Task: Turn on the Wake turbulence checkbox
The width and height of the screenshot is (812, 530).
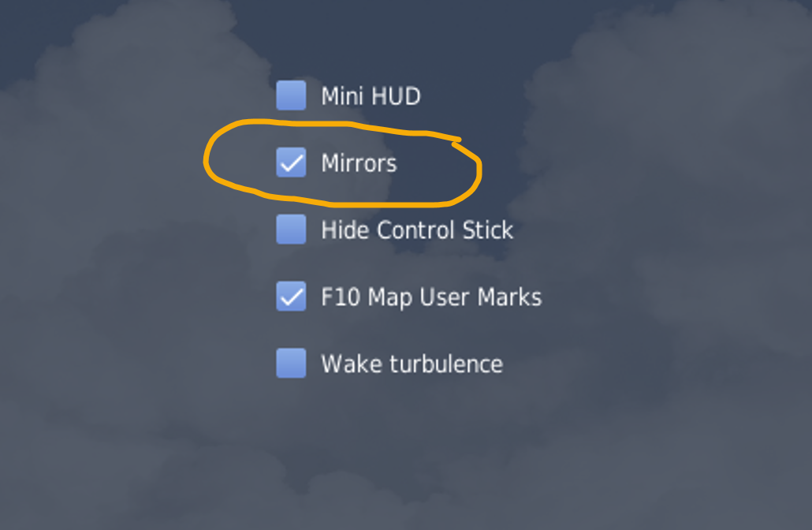Action: pos(291,363)
